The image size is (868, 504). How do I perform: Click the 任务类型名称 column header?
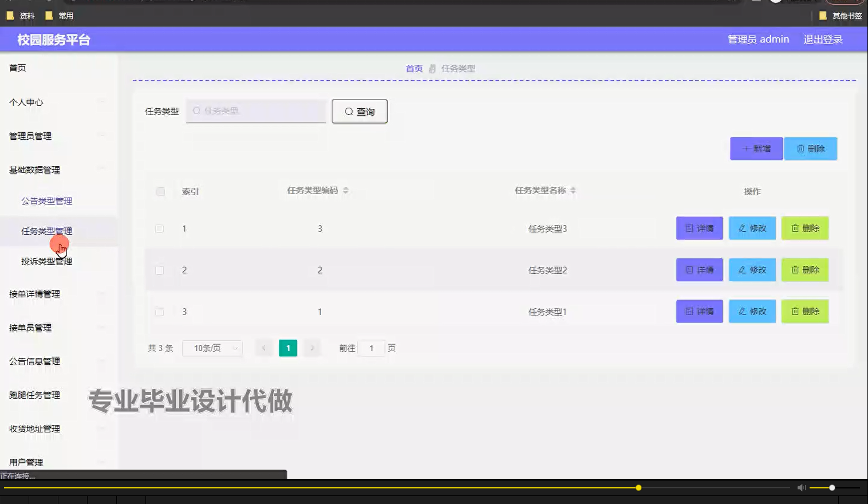pos(540,191)
